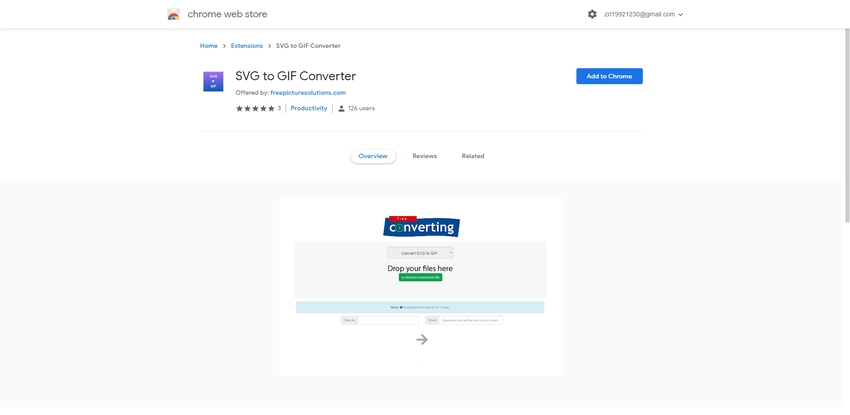Image resolution: width=850 pixels, height=415 pixels.
Task: Open the Productivity category link
Action: (308, 108)
